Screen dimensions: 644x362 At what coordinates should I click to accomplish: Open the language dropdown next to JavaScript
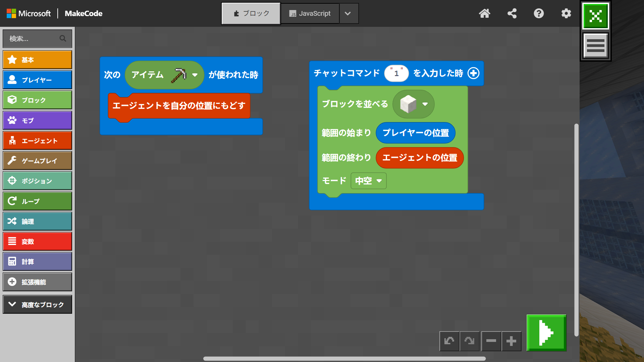point(349,13)
